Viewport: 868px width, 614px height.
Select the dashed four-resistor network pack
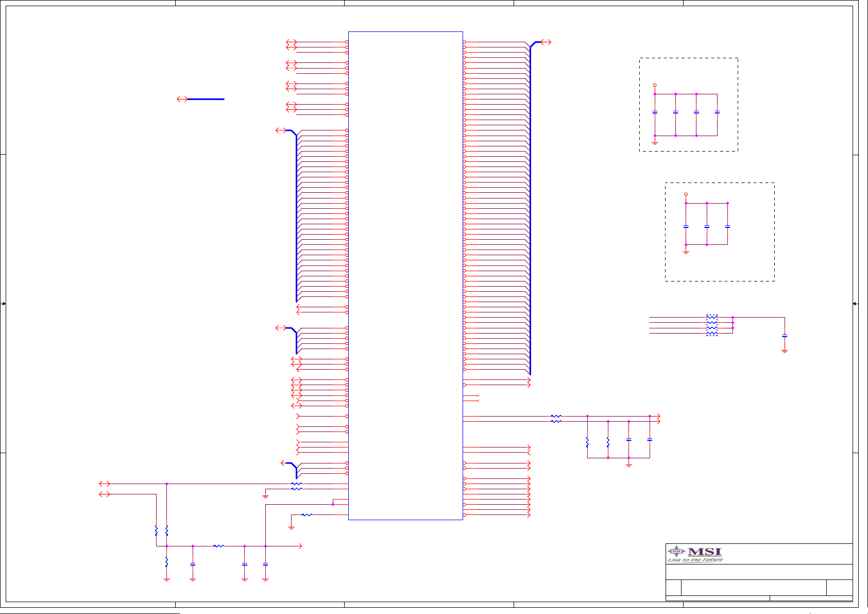point(711,325)
